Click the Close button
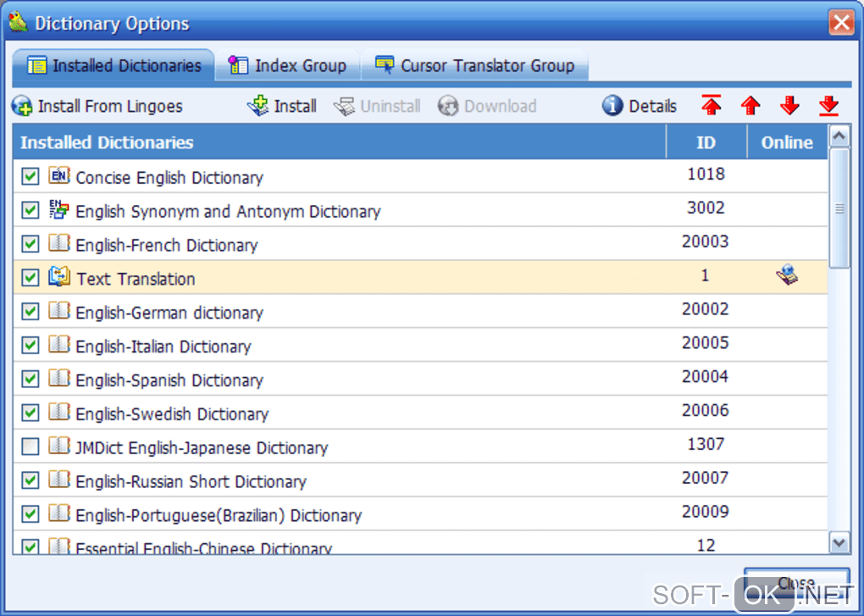The height and width of the screenshot is (616, 864). [x=796, y=583]
